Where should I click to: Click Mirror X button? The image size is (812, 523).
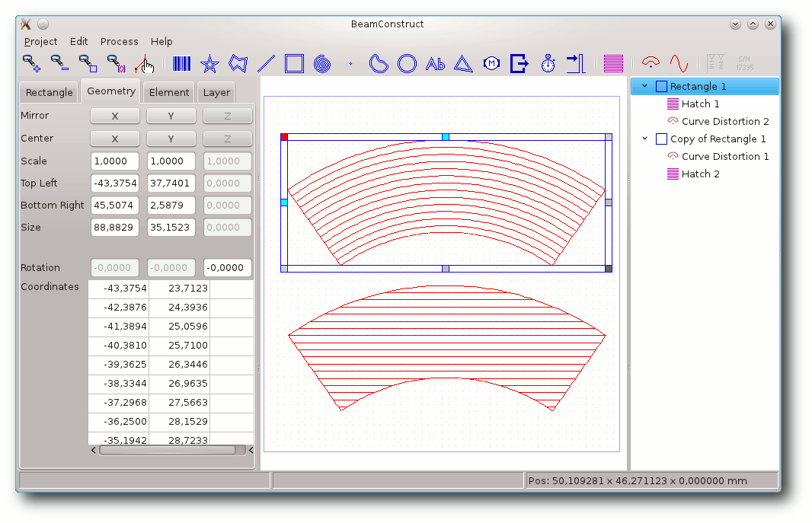click(115, 116)
